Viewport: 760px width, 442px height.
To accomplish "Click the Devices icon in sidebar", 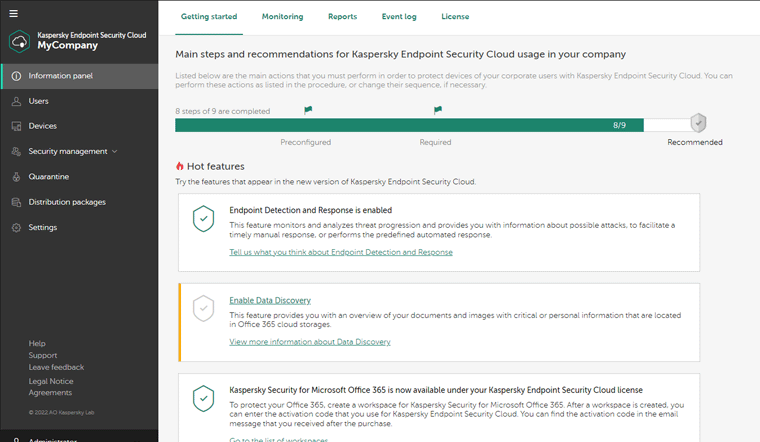I will pos(16,126).
